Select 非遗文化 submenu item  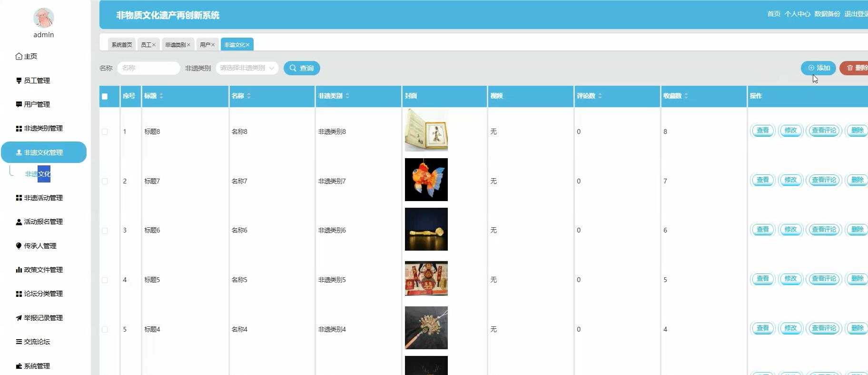tap(38, 174)
